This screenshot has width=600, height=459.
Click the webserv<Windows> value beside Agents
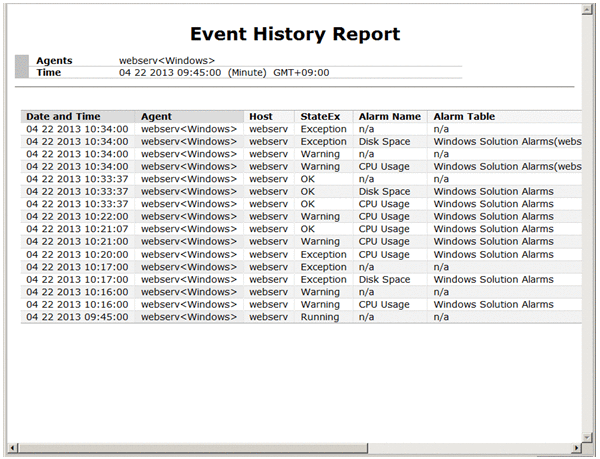coord(167,61)
